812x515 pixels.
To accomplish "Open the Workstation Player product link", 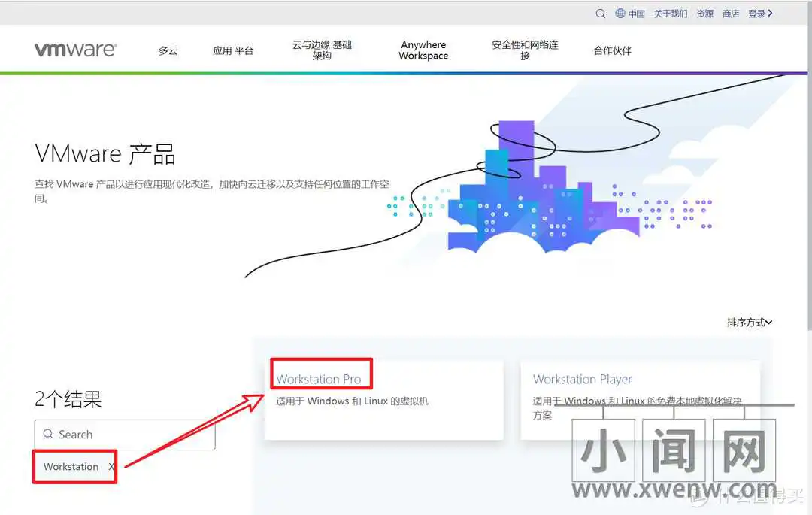I will (582, 379).
